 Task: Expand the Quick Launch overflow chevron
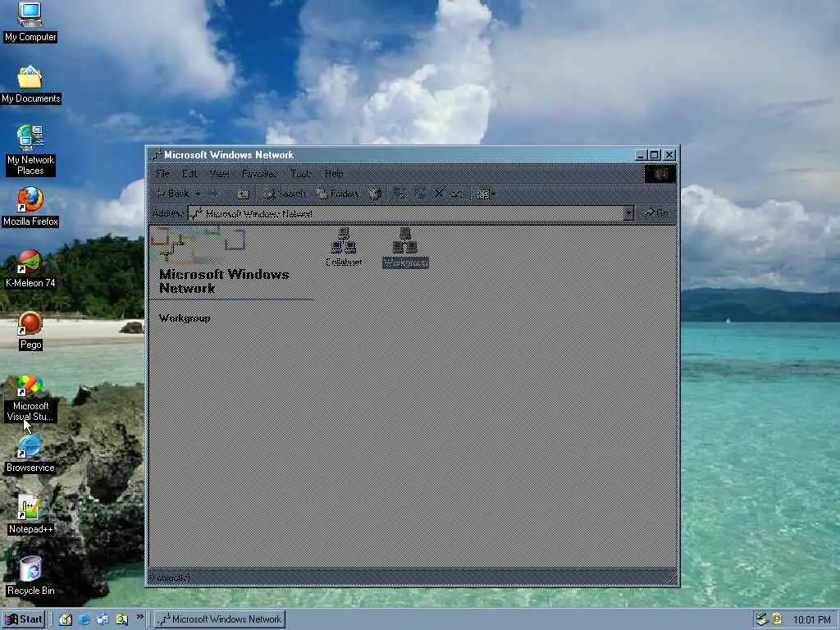click(139, 617)
